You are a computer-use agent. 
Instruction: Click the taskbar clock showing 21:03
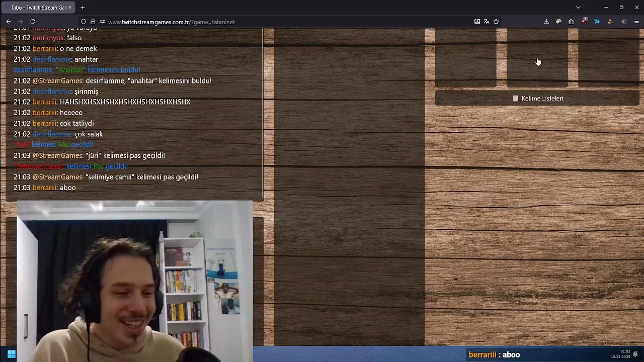point(621,354)
